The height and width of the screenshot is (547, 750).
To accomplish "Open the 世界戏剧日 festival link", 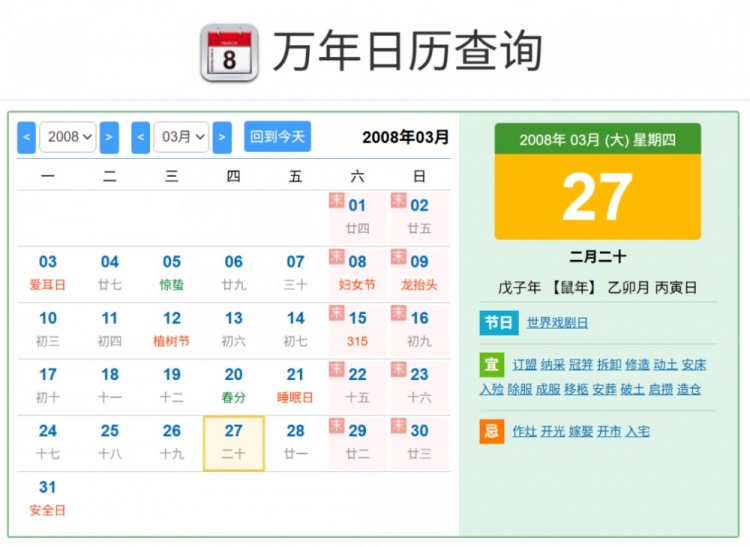I will (x=557, y=323).
